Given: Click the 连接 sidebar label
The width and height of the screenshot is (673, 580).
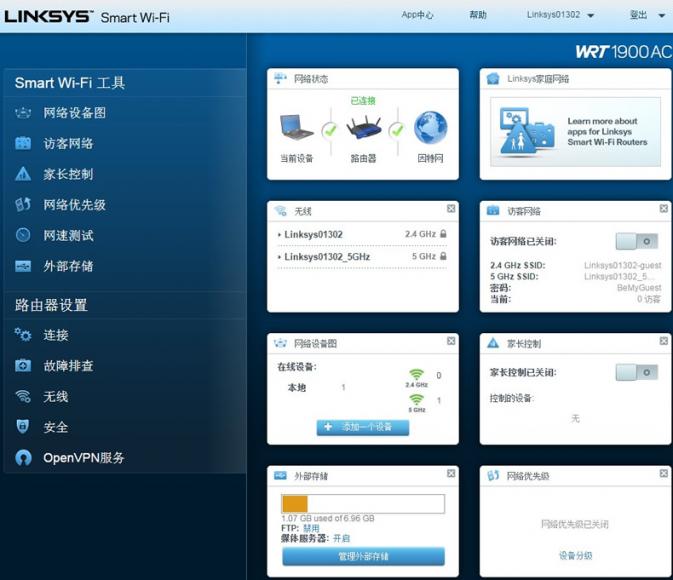Looking at the screenshot, I should tap(56, 335).
